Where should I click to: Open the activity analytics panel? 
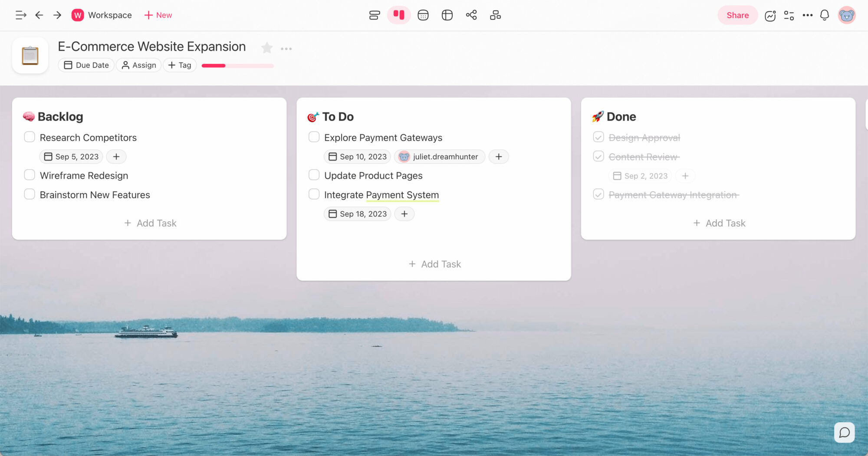pos(770,15)
